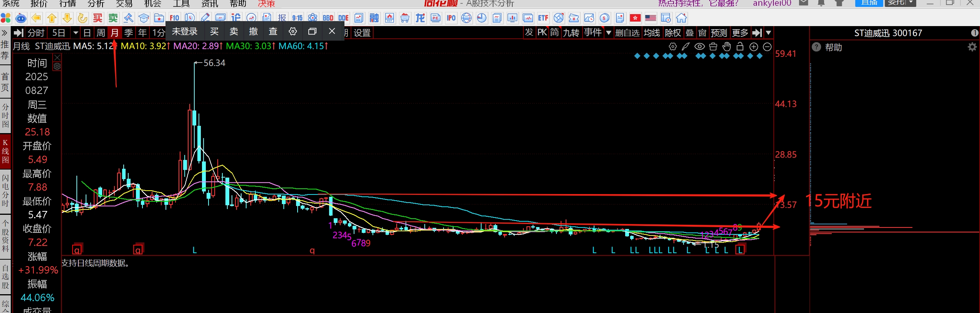Open the AI robot assistant icon
The width and height of the screenshot is (980, 313).
(21, 18)
